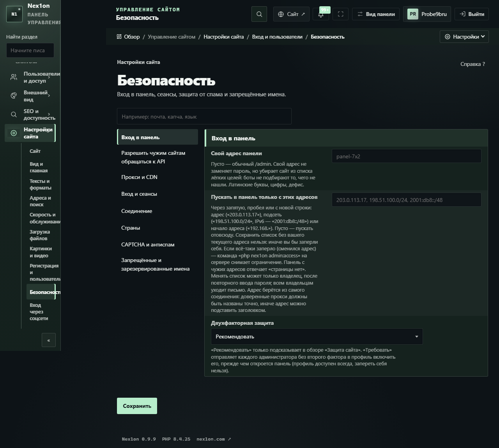Open nex1on.com footer link
Image resolution: width=499 pixels, height=448 pixels.
point(214,439)
